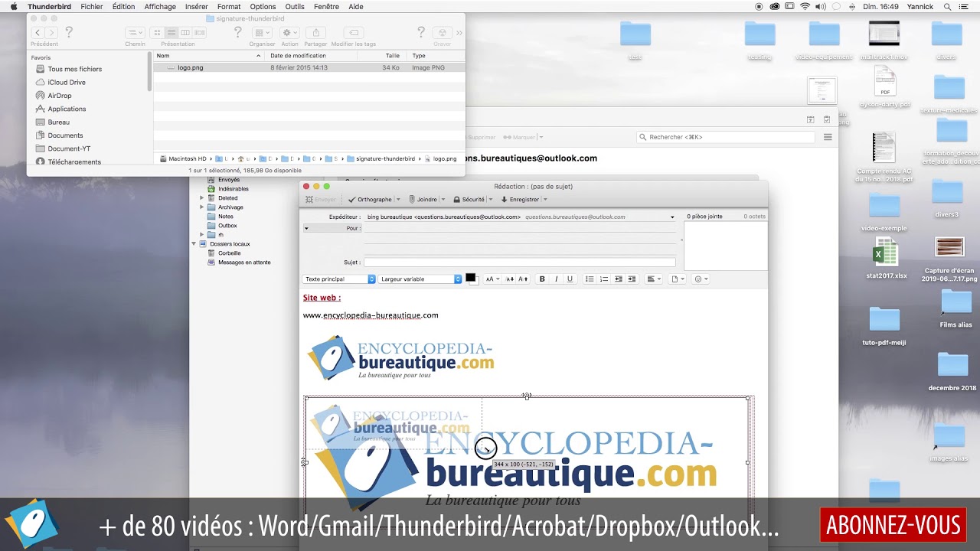Open the Expéditeur sender dropdown arrow

[x=672, y=217]
